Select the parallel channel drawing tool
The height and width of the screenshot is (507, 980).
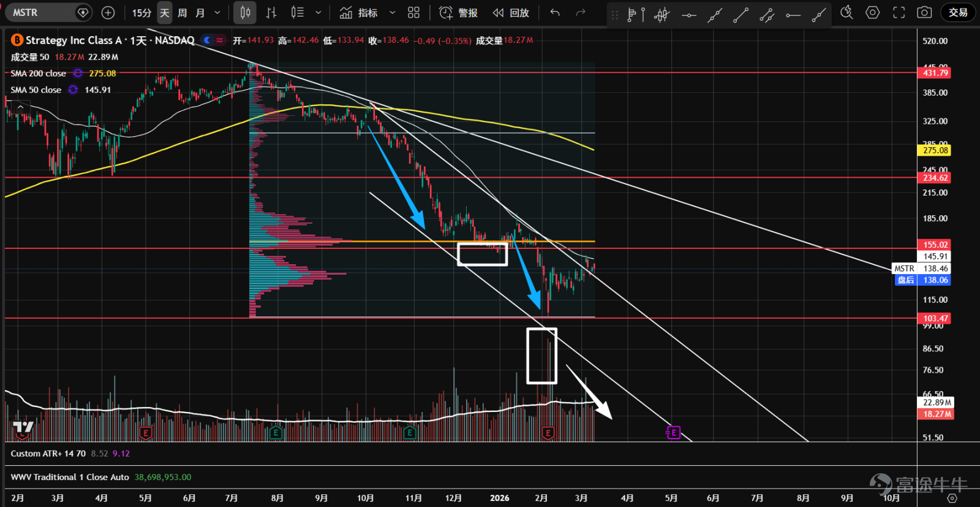pos(767,15)
